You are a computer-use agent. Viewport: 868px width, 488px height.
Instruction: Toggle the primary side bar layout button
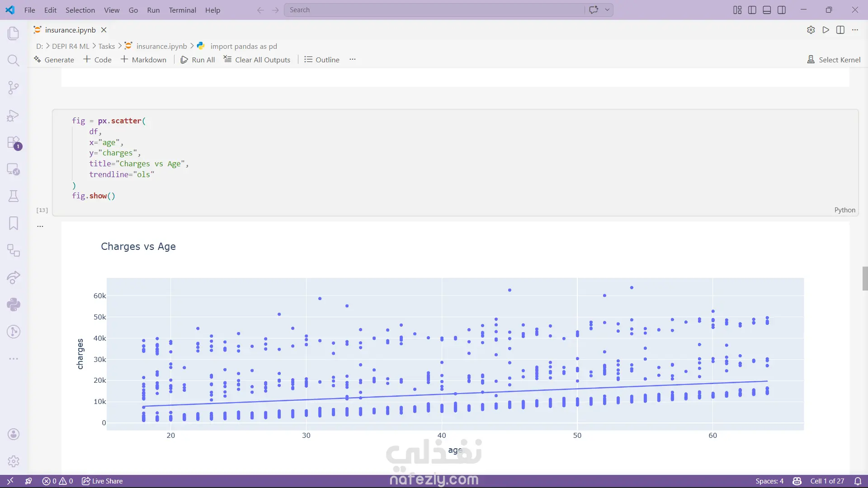(x=752, y=10)
